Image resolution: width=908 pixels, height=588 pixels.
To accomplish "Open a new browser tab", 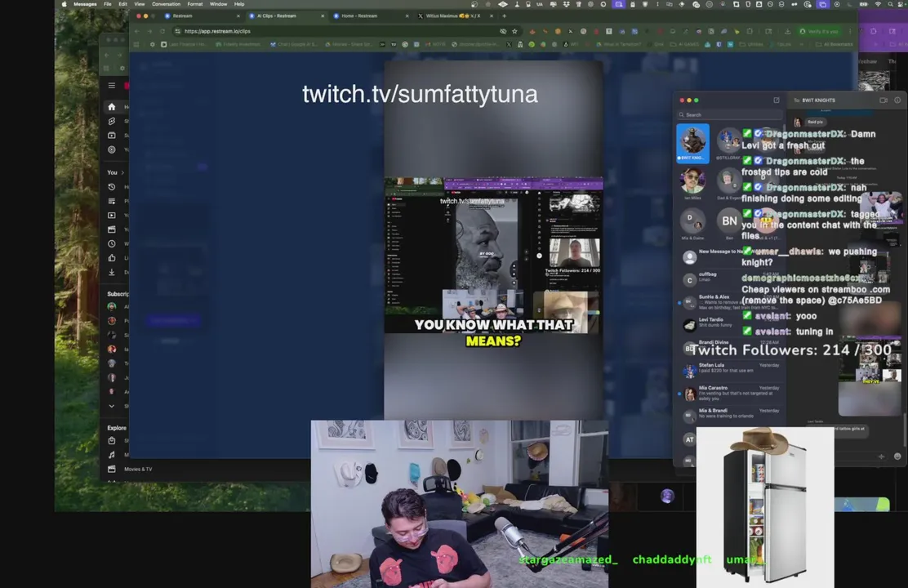I will click(505, 16).
